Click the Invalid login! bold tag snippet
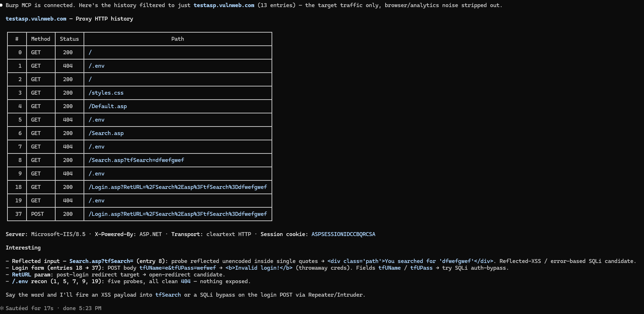Image resolution: width=644 pixels, height=314 pixels. (x=259, y=268)
